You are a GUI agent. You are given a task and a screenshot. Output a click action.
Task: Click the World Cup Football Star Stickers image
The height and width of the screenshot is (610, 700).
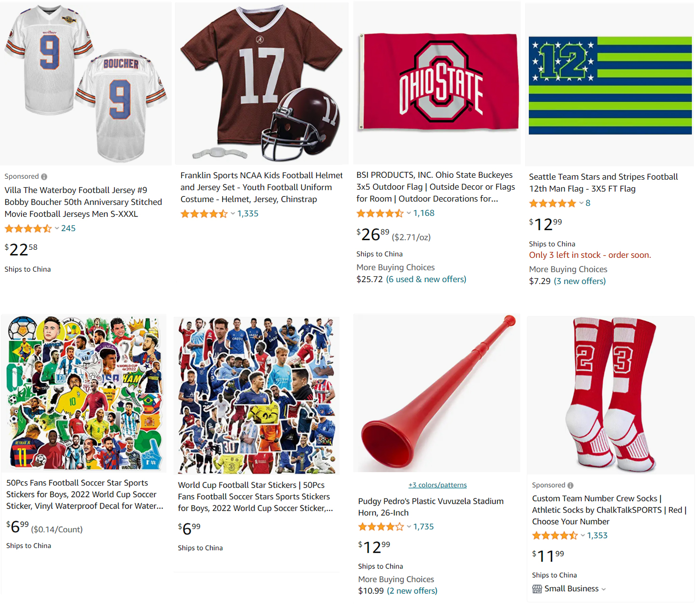coord(257,395)
